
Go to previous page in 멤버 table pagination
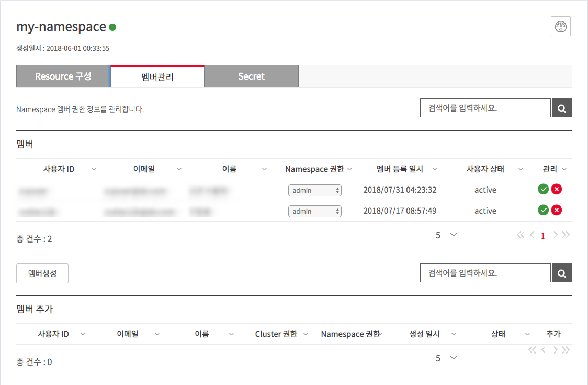(532, 235)
